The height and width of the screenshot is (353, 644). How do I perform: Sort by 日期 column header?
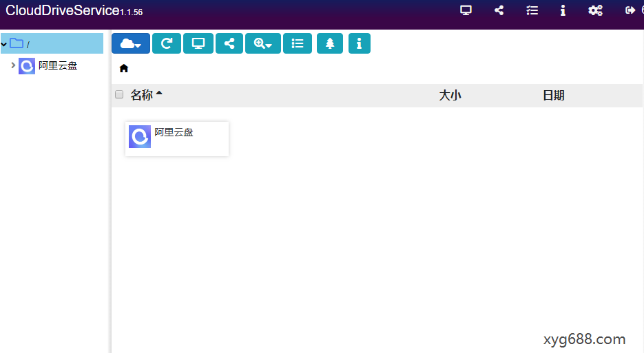pyautogui.click(x=554, y=95)
